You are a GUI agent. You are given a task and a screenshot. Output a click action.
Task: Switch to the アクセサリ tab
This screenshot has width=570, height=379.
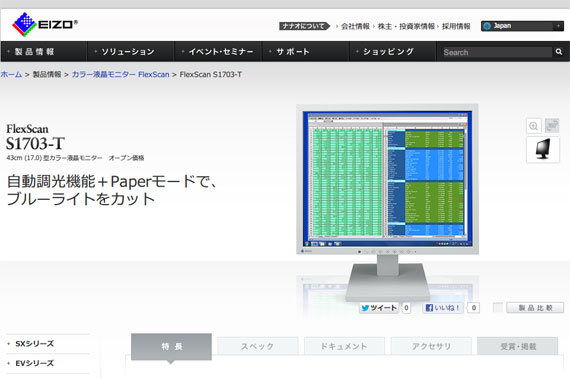click(x=431, y=346)
